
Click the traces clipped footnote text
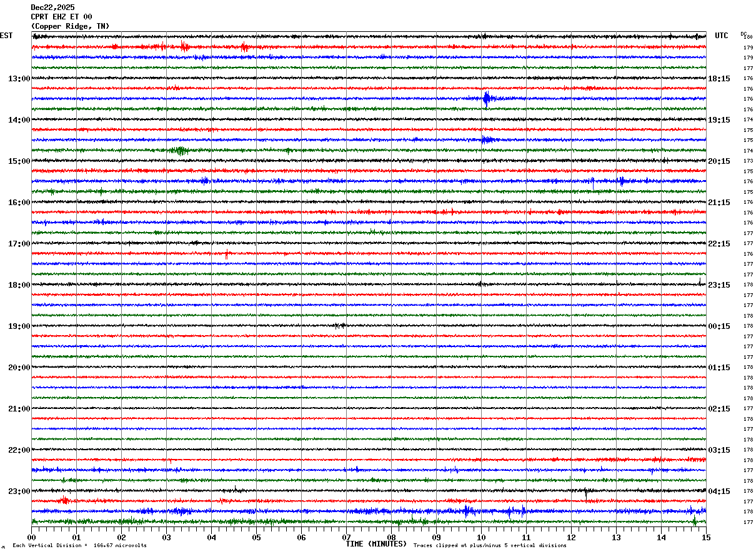pyautogui.click(x=490, y=545)
